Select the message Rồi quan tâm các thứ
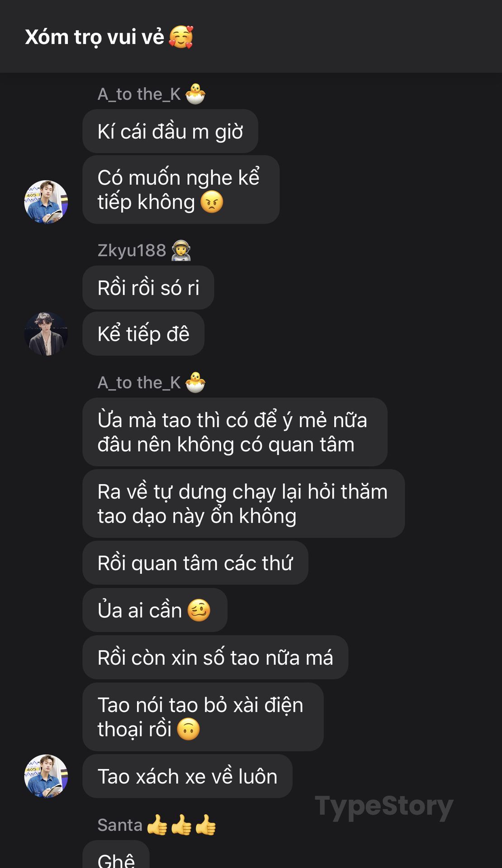Screen dimensions: 502x868 (195, 563)
